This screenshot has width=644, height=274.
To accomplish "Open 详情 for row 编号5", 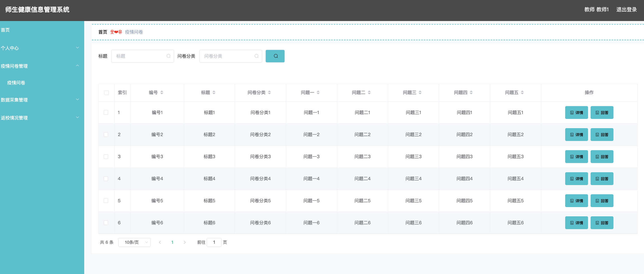I will tap(576, 201).
